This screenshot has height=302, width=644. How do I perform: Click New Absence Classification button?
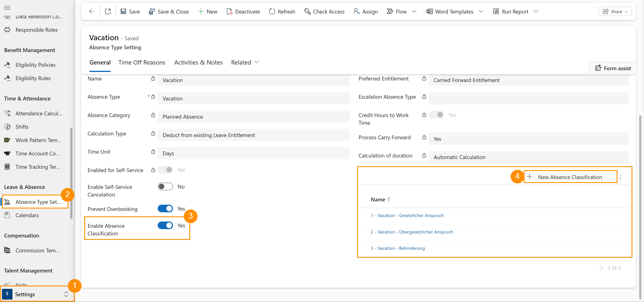pyautogui.click(x=570, y=177)
